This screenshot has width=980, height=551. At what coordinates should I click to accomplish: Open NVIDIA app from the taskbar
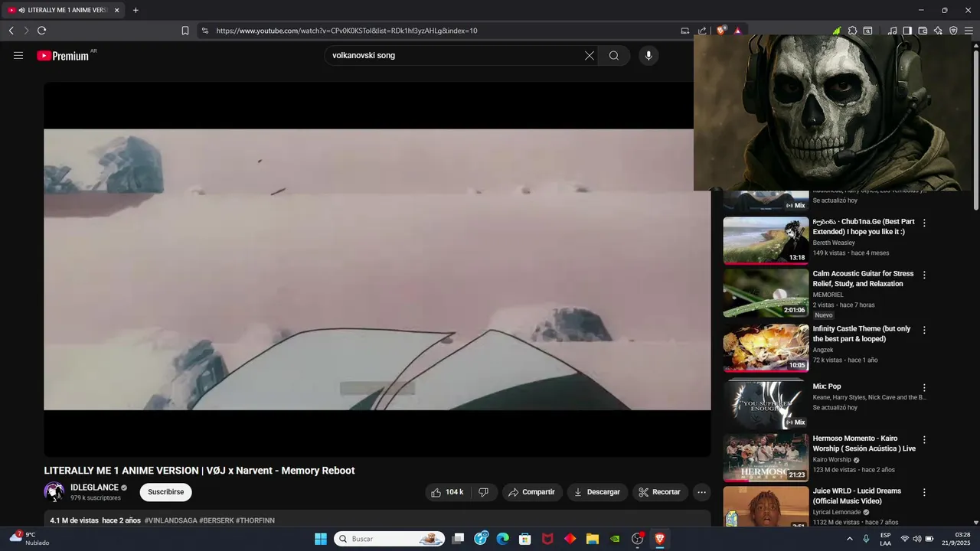(615, 539)
